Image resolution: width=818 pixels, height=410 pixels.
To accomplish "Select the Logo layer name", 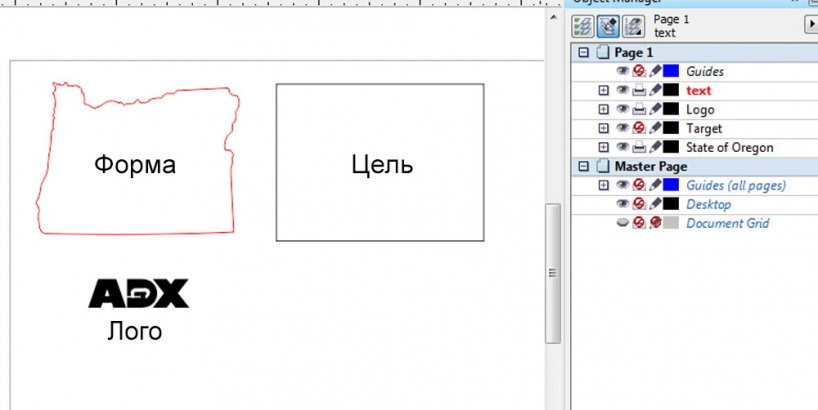I will pyautogui.click(x=700, y=110).
